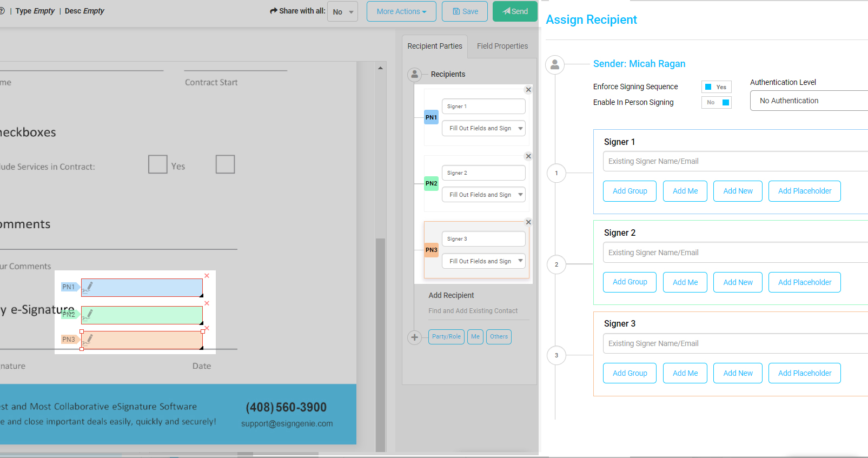Click sequence step 1 circle
Screen dimensions: 868x458
coord(556,174)
